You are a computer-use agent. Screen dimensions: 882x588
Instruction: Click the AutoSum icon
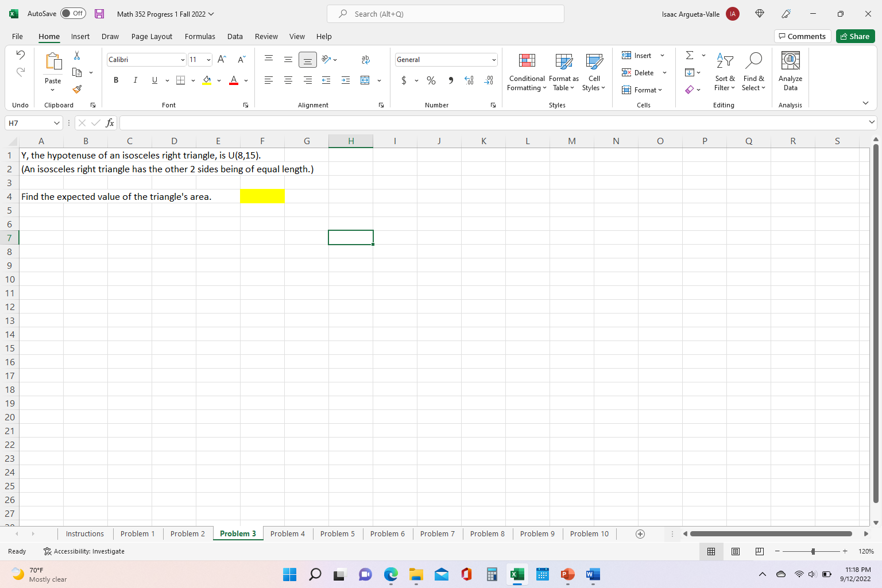(688, 55)
